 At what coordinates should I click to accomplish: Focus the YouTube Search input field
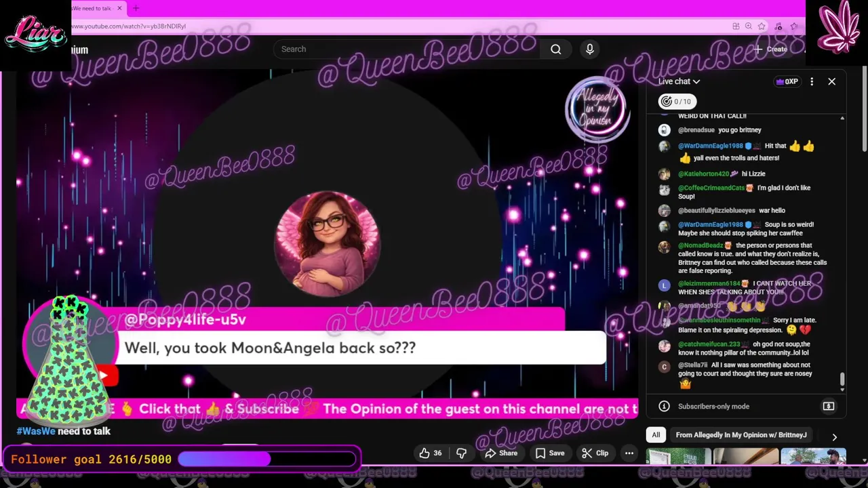407,49
